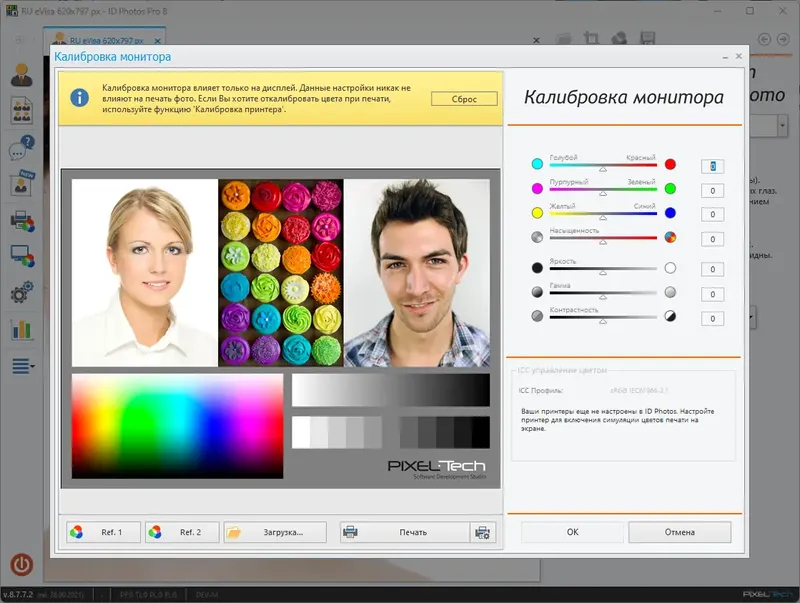Screen dimensions: 800x603
Task: Click the red power button icon
Action: pos(21,565)
